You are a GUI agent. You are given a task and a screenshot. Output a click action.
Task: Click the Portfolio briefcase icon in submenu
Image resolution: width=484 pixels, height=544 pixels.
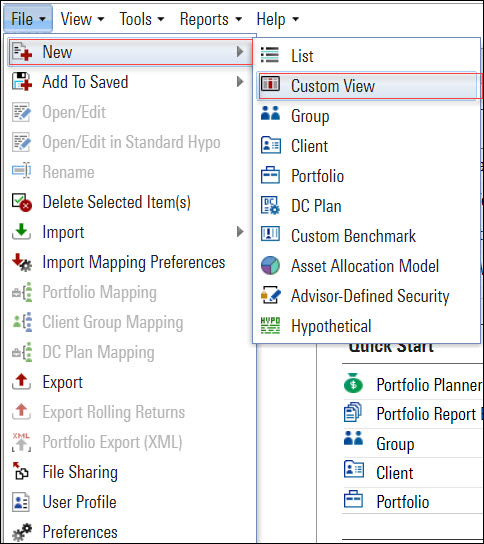pos(270,175)
